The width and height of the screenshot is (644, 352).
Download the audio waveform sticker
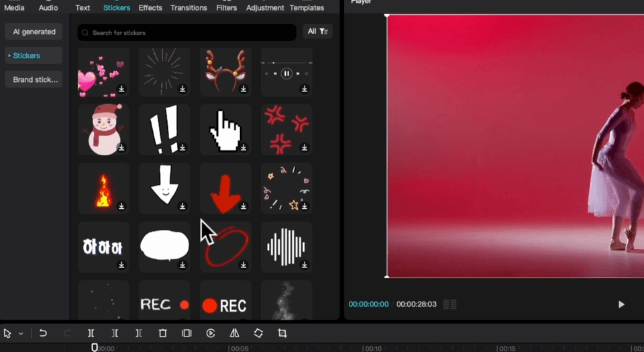click(305, 265)
